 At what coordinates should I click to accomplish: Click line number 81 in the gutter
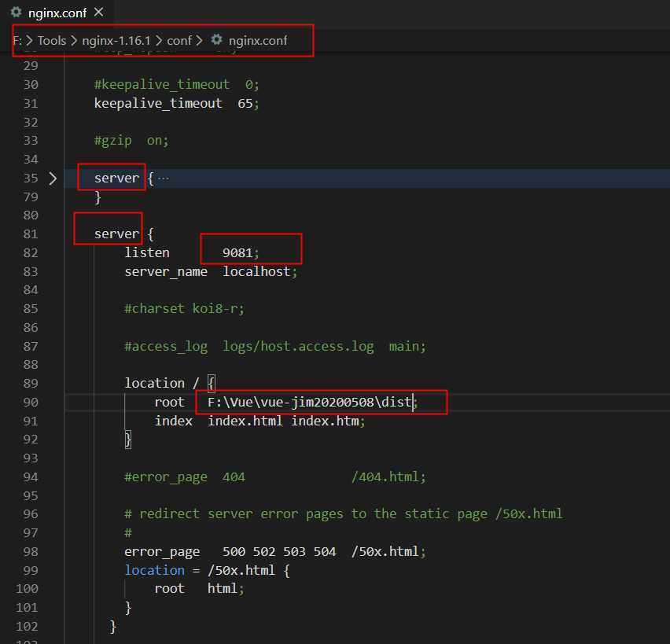click(x=31, y=234)
